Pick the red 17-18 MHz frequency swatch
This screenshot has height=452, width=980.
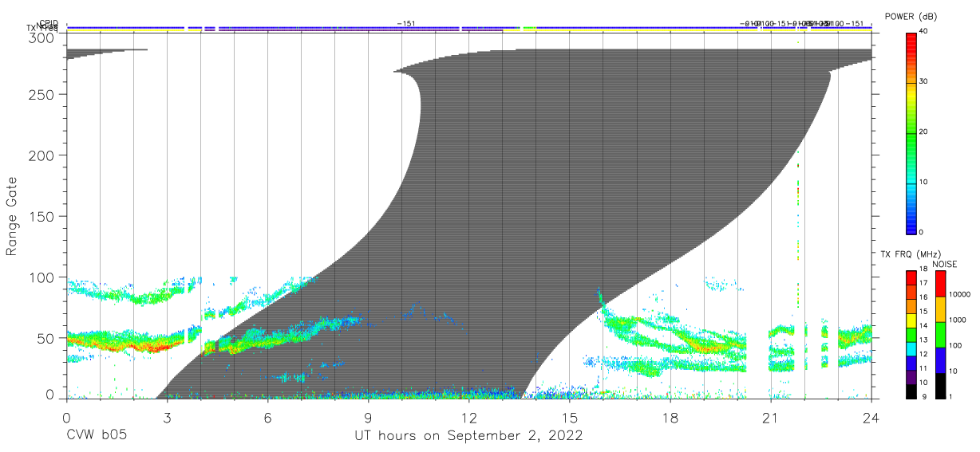coord(911,278)
